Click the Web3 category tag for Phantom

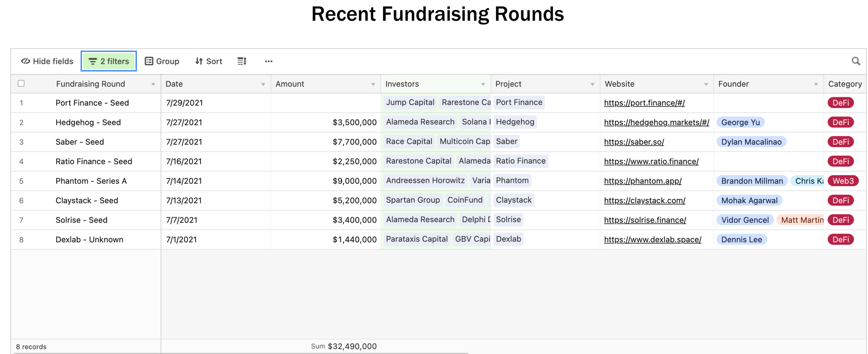[x=843, y=181]
